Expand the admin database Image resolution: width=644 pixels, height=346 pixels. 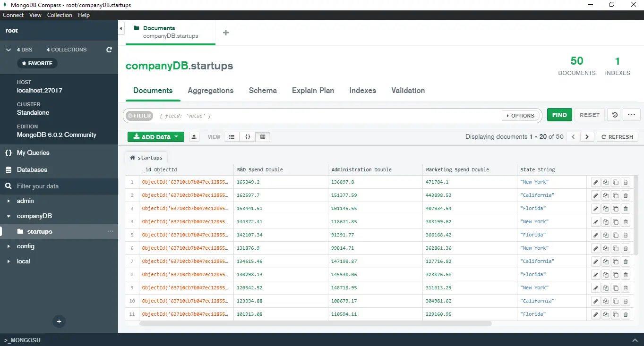coord(9,201)
